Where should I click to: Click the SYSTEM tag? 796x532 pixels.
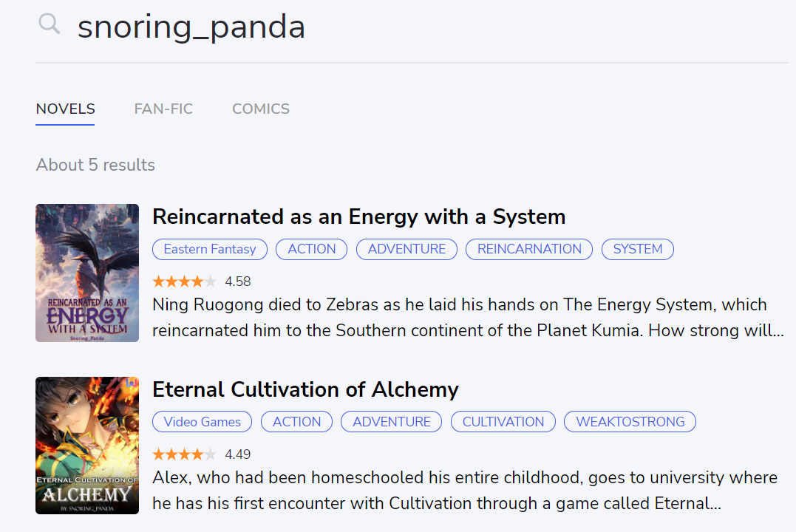point(638,249)
